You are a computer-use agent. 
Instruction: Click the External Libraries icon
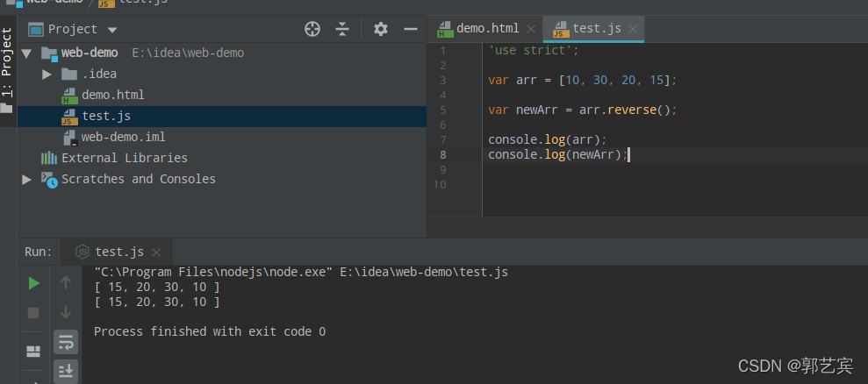tap(49, 159)
